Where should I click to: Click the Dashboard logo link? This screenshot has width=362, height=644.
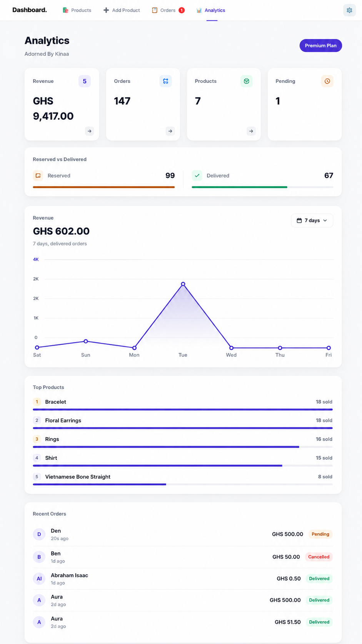(x=30, y=10)
